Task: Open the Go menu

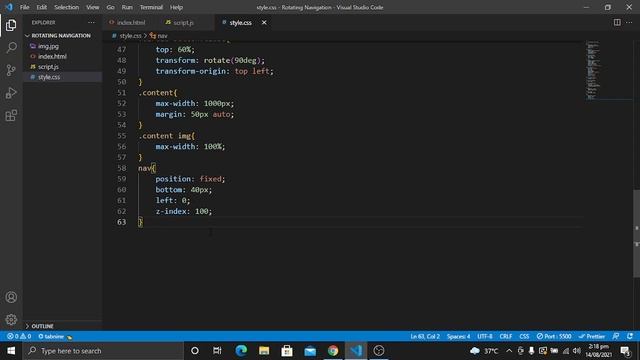Action: pos(110,7)
